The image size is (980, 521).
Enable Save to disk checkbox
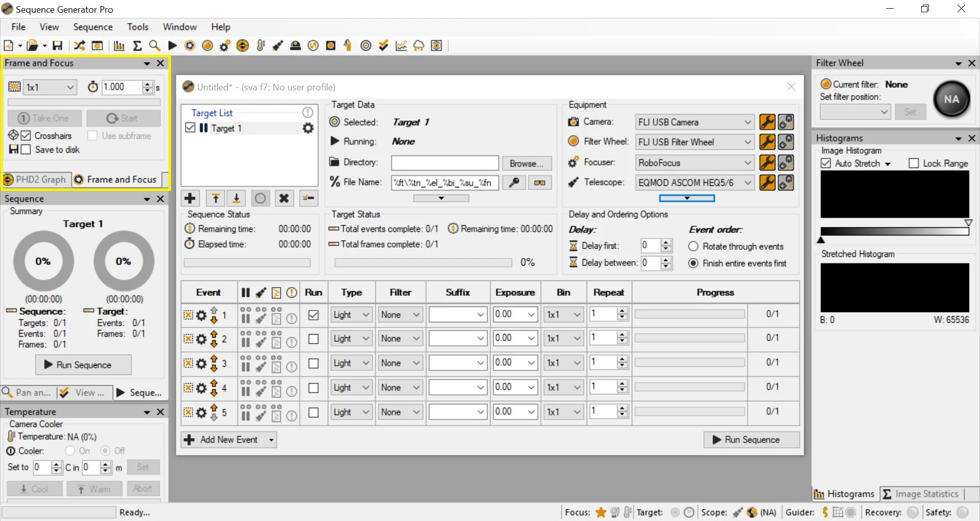coord(26,150)
